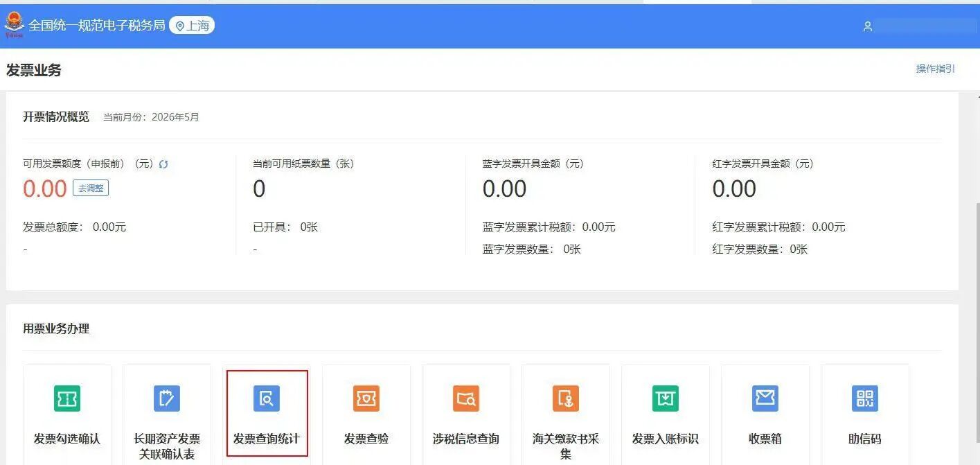980x465 pixels.
Task: Click the 海关缴款书采集 label
Action: [x=566, y=446]
